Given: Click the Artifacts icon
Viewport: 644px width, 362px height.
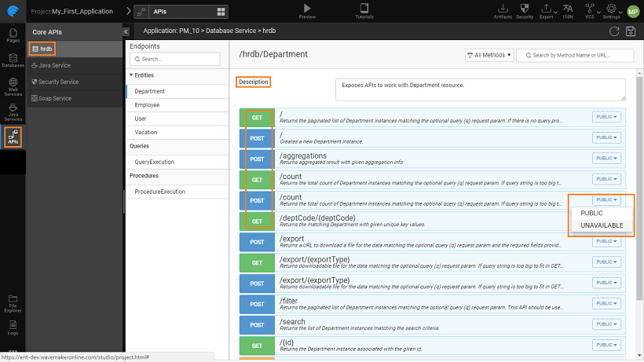Looking at the screenshot, I should pyautogui.click(x=503, y=8).
